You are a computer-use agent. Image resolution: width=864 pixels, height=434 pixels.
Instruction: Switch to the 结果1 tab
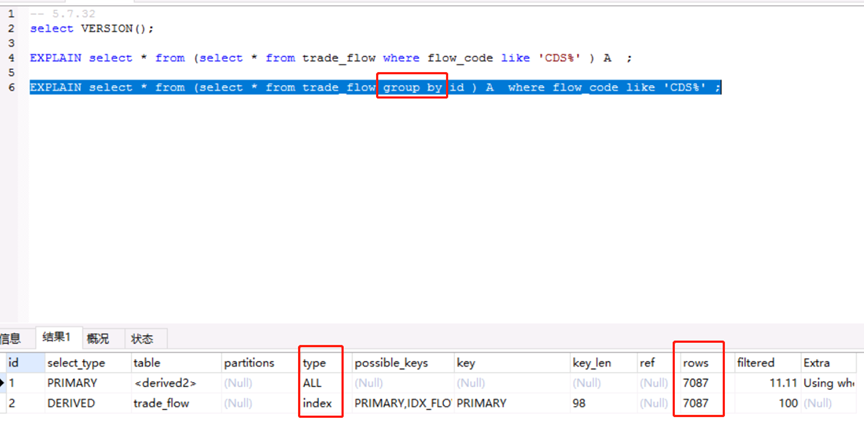[57, 338]
